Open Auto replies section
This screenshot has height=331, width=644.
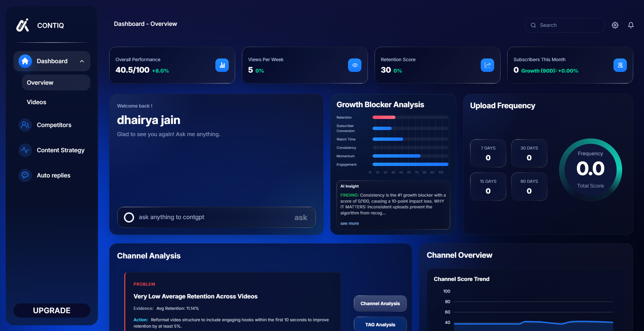click(x=52, y=175)
